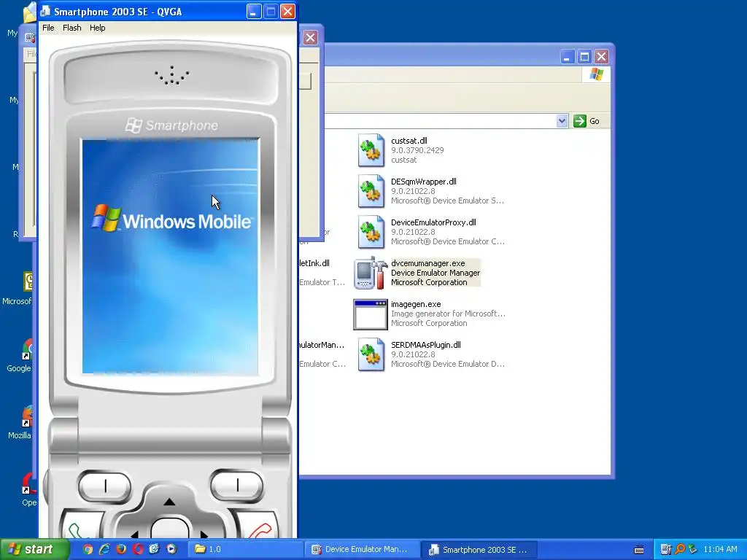747x560 pixels.
Task: Close the Device Emulator Manager window
Action: coord(311,38)
